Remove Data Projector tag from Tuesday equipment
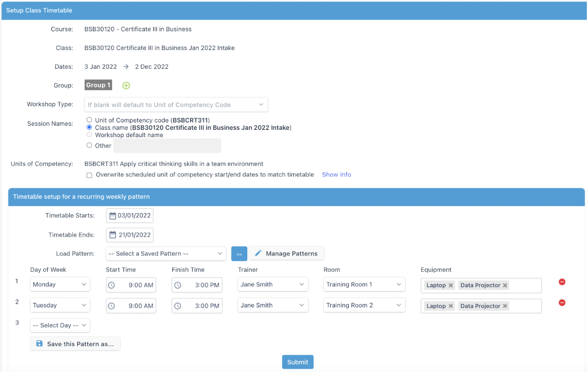This screenshot has height=372, width=588. click(505, 306)
